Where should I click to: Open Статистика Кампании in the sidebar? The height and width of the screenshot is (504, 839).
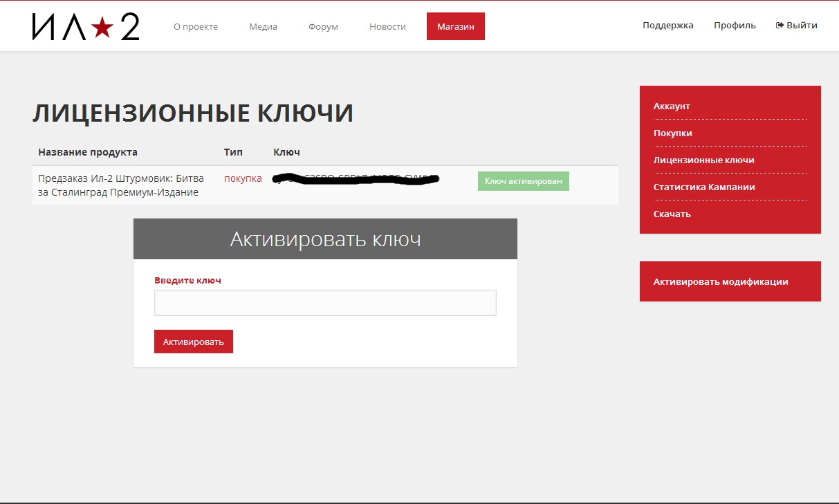[x=704, y=187]
